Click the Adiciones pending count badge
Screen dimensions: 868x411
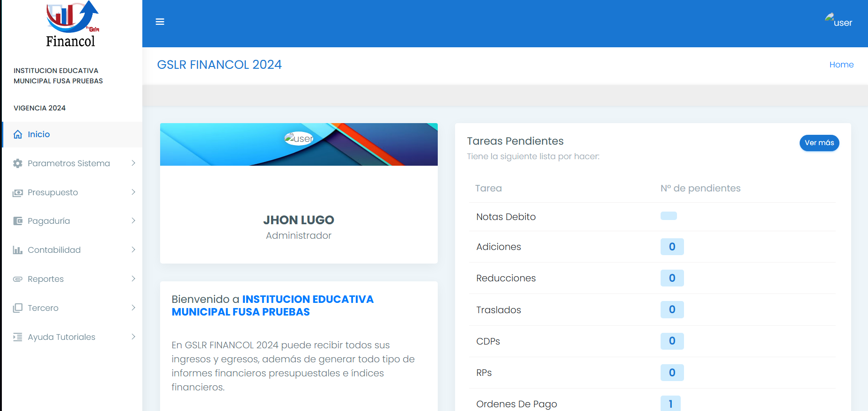coord(672,247)
